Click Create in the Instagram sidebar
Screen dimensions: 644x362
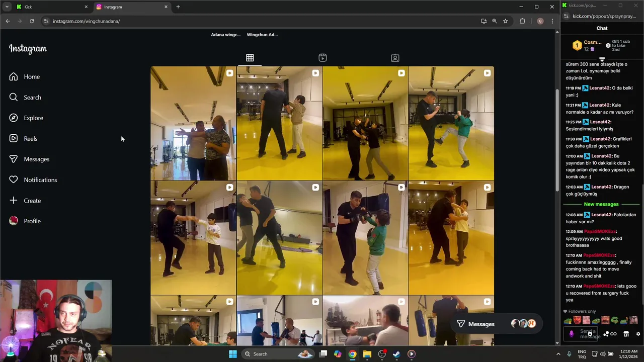pyautogui.click(x=25, y=200)
